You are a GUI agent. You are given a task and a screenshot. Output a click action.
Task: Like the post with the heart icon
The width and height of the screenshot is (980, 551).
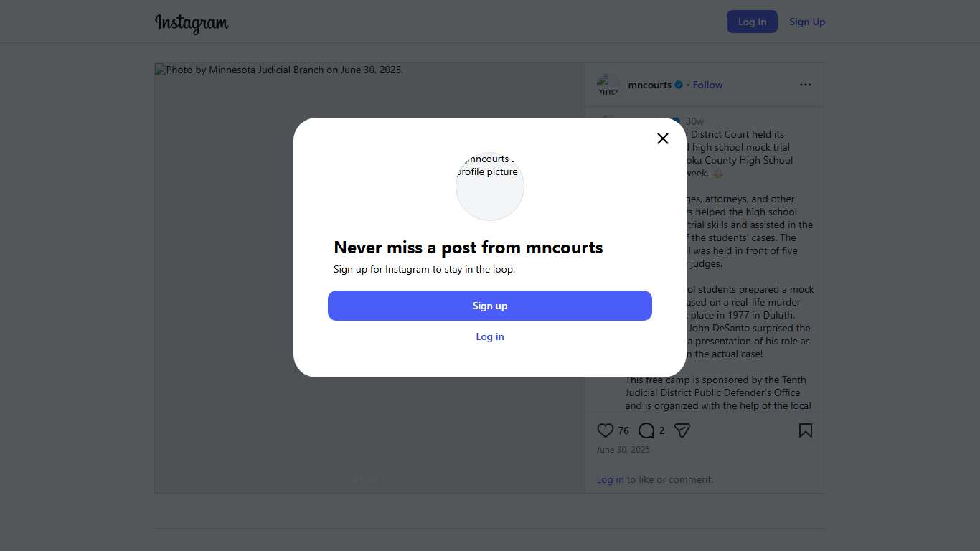605,430
